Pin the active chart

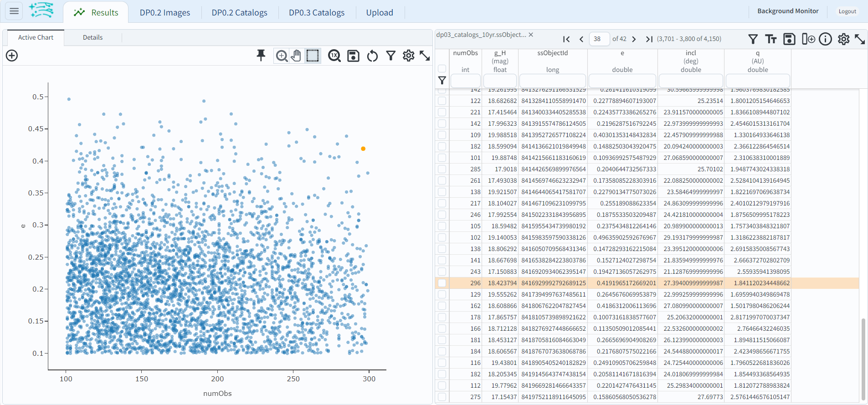[261, 56]
